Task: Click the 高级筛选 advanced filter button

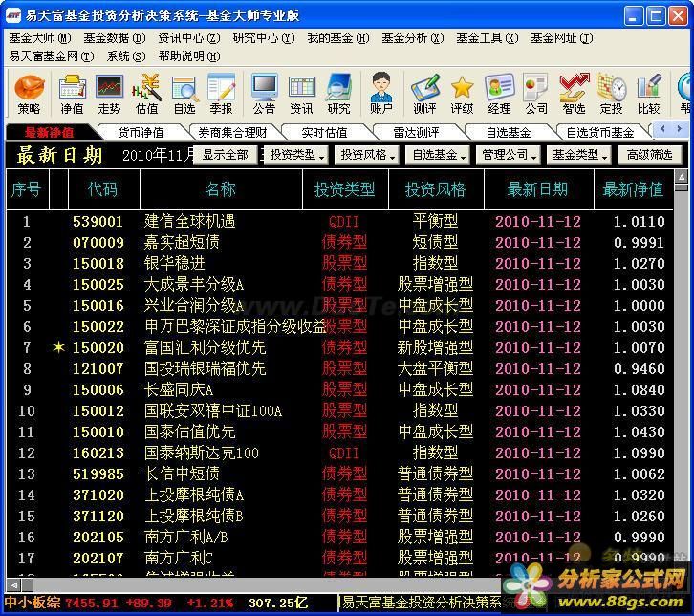Action: (x=649, y=155)
